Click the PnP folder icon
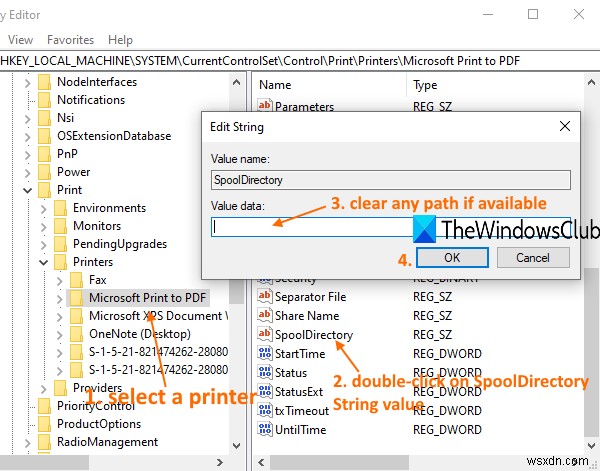This screenshot has height=471, width=600. [x=44, y=154]
